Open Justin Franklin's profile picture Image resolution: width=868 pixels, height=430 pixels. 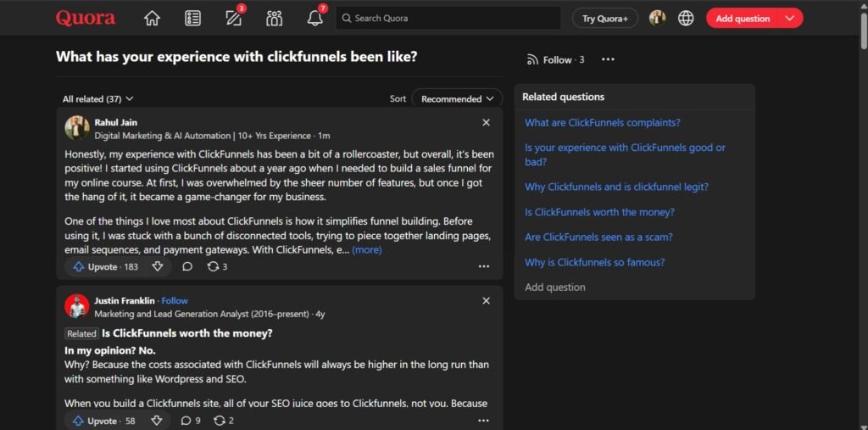click(77, 306)
